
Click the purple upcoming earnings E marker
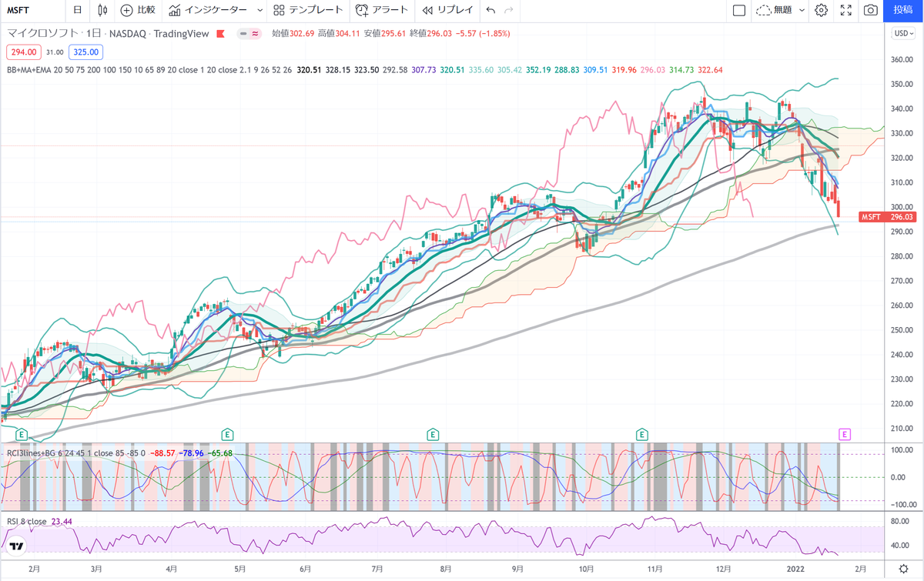point(845,435)
